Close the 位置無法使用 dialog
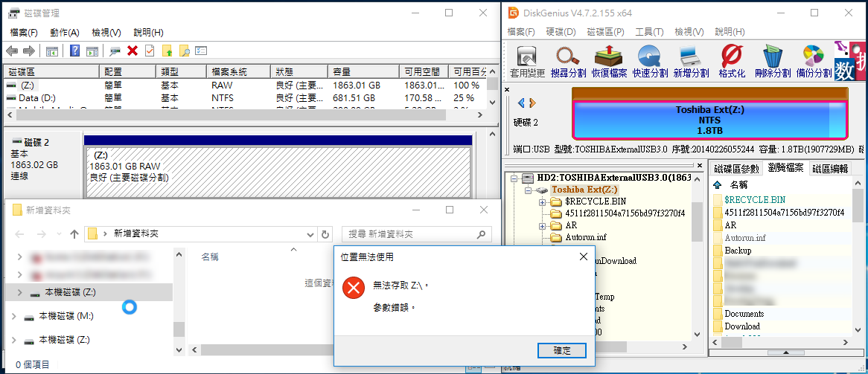This screenshot has width=868, height=374. tap(583, 257)
